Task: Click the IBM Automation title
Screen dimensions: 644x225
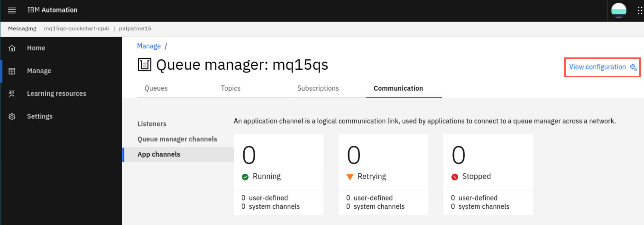Action: (52, 10)
